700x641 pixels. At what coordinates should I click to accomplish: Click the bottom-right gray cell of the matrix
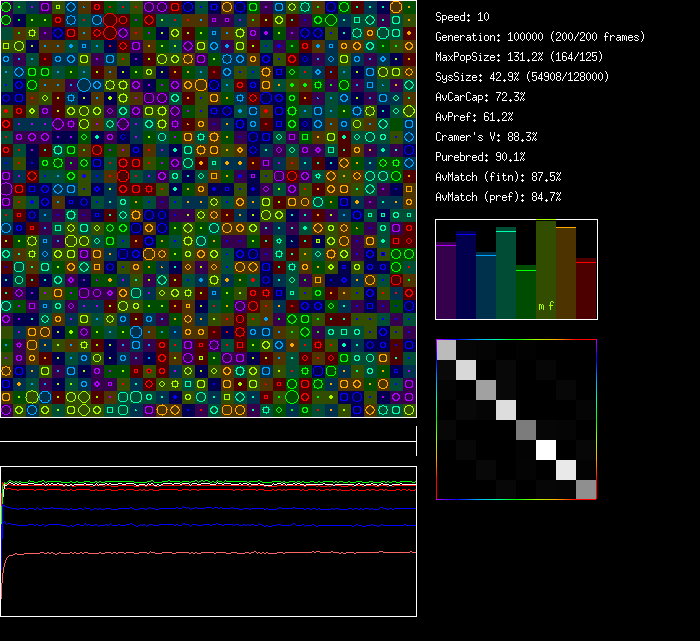[x=586, y=489]
